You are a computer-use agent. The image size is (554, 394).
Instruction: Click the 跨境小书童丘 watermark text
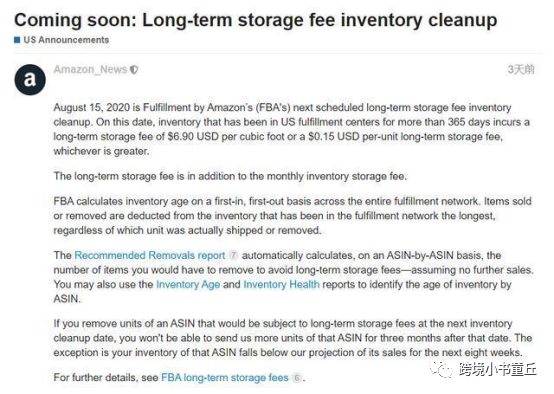click(497, 369)
